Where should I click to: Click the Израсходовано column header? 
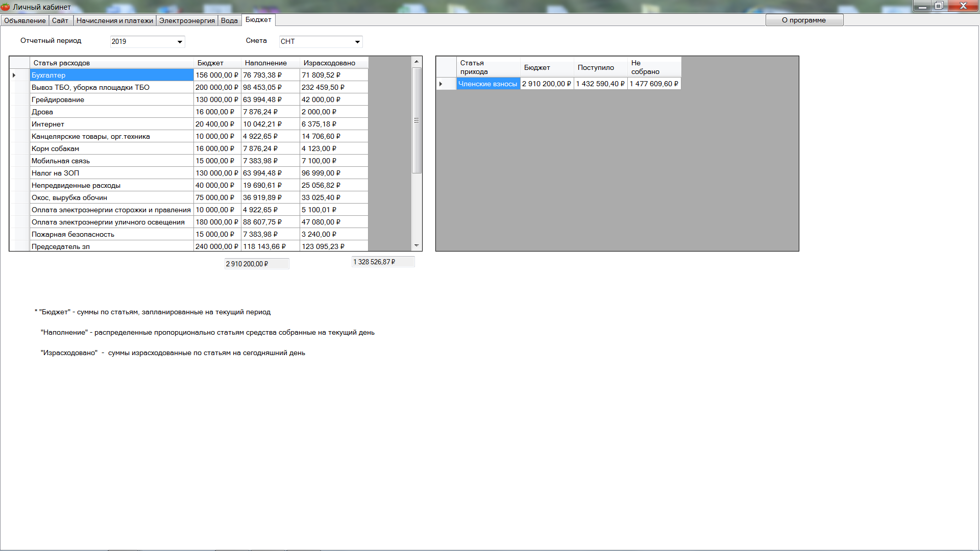pyautogui.click(x=329, y=63)
